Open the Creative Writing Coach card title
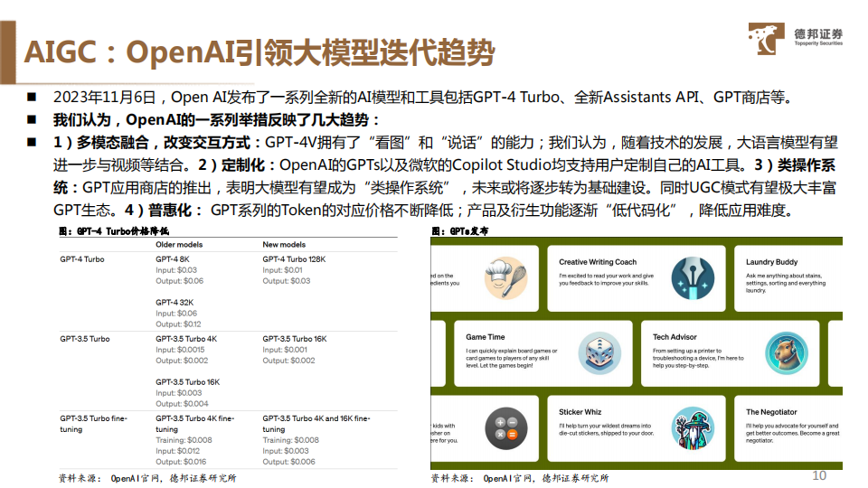The image size is (868, 488). (x=598, y=262)
